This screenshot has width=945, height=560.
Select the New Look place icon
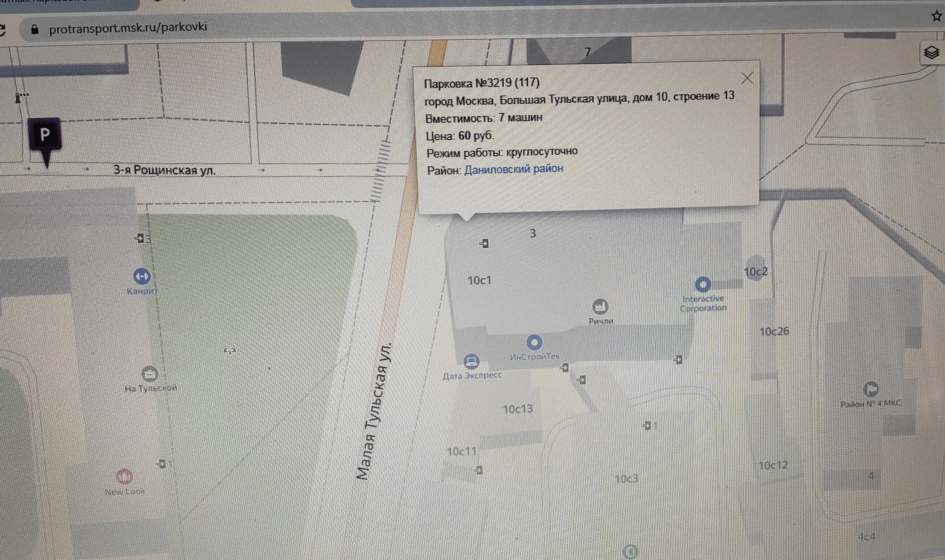[x=124, y=476]
